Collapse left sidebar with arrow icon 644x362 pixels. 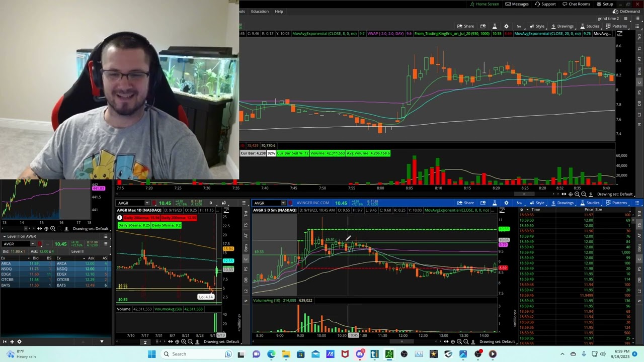pyautogui.click(x=5, y=341)
